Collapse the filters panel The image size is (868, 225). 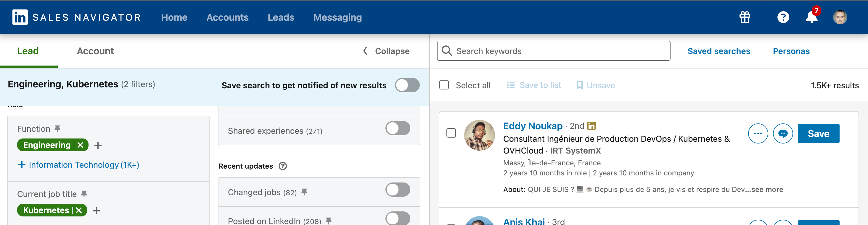[386, 51]
